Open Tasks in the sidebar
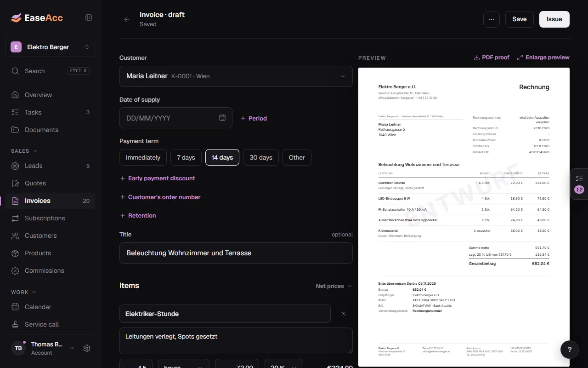The width and height of the screenshot is (588, 368). coord(51,112)
